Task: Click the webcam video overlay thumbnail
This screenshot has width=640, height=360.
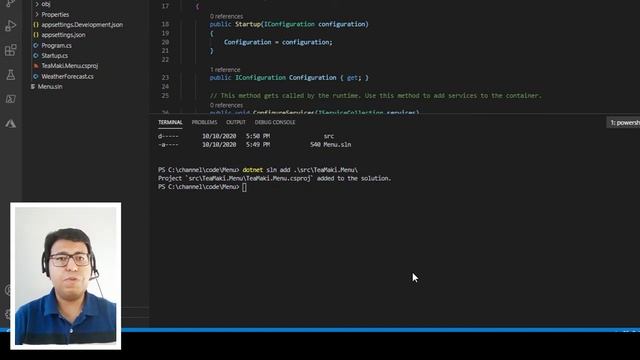Action: coord(66,276)
